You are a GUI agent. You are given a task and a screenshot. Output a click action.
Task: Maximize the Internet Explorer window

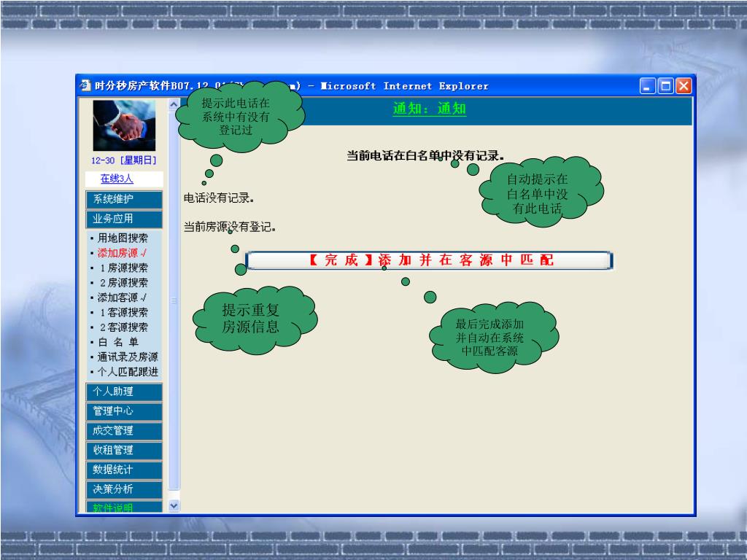(665, 86)
